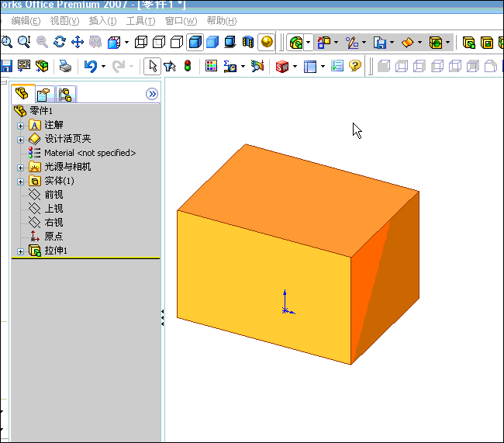Open the Standard Views orientation icon

[114, 42]
